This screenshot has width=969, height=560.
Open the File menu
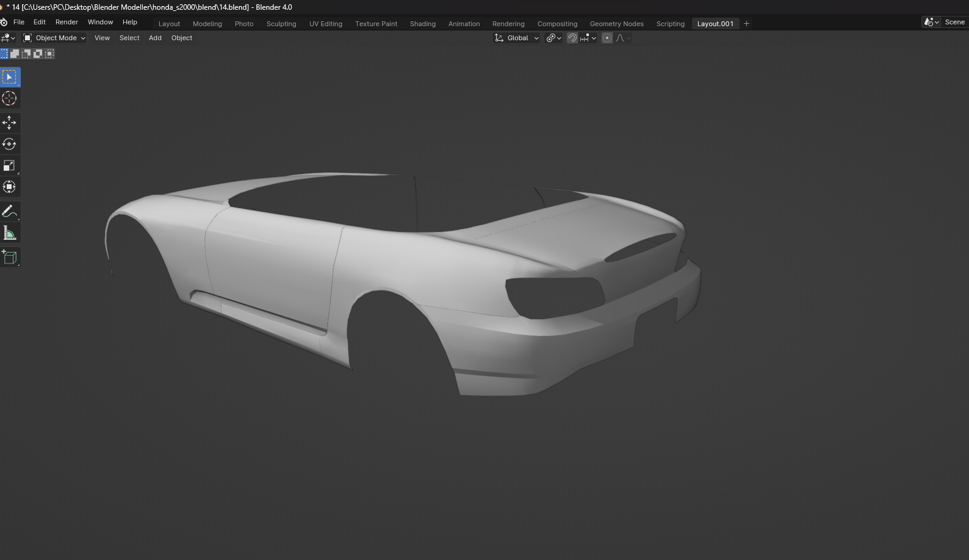tap(19, 22)
